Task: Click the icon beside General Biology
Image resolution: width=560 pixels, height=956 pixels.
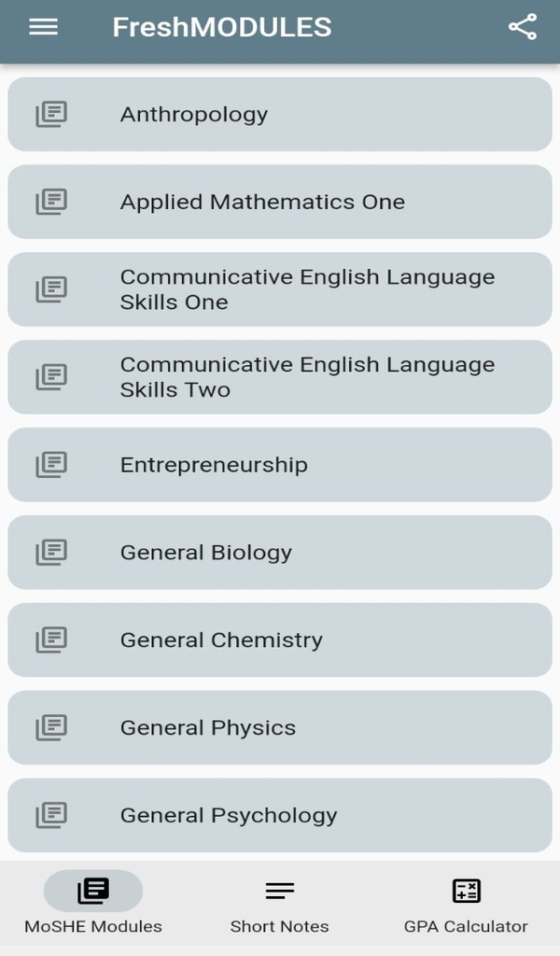Action: click(52, 552)
